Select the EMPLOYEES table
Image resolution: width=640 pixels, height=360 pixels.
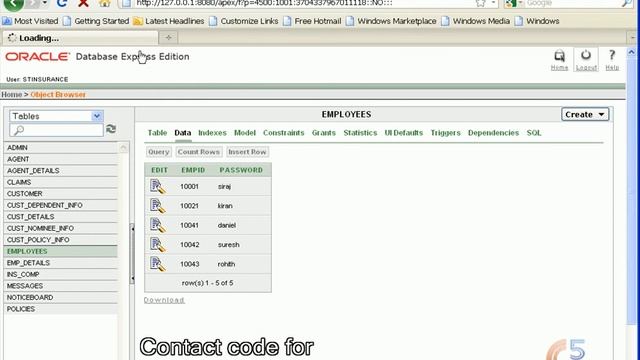coord(60,251)
